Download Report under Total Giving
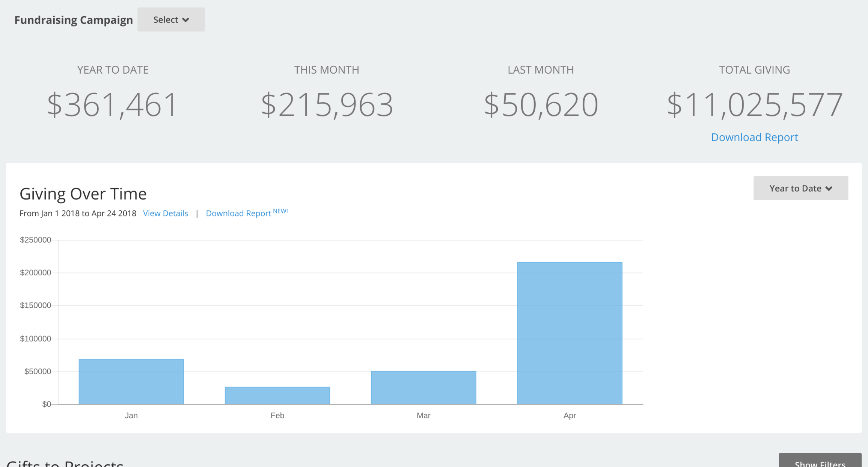 pos(754,137)
